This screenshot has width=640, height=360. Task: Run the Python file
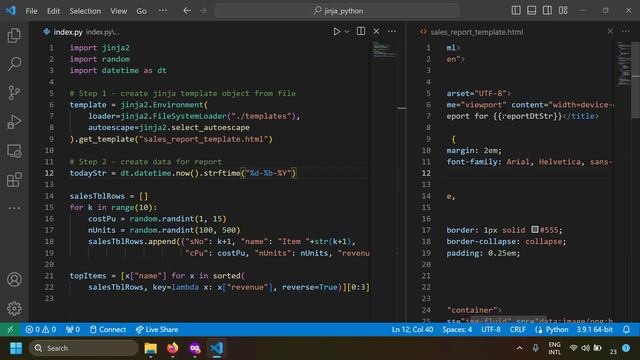[x=336, y=31]
